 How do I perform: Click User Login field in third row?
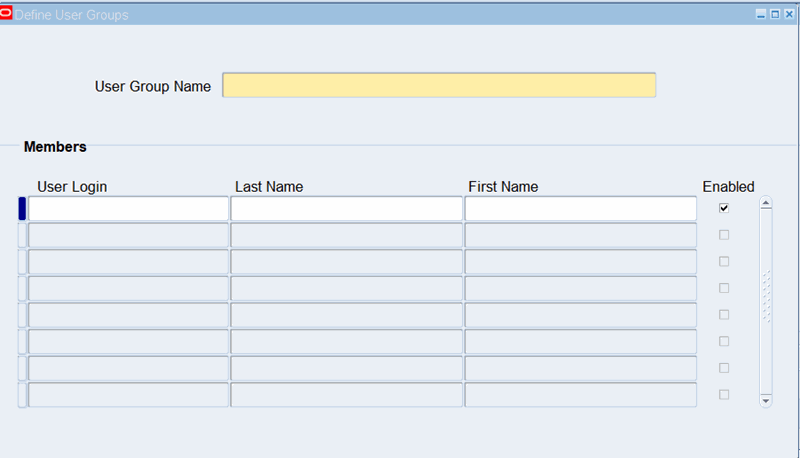tap(128, 262)
